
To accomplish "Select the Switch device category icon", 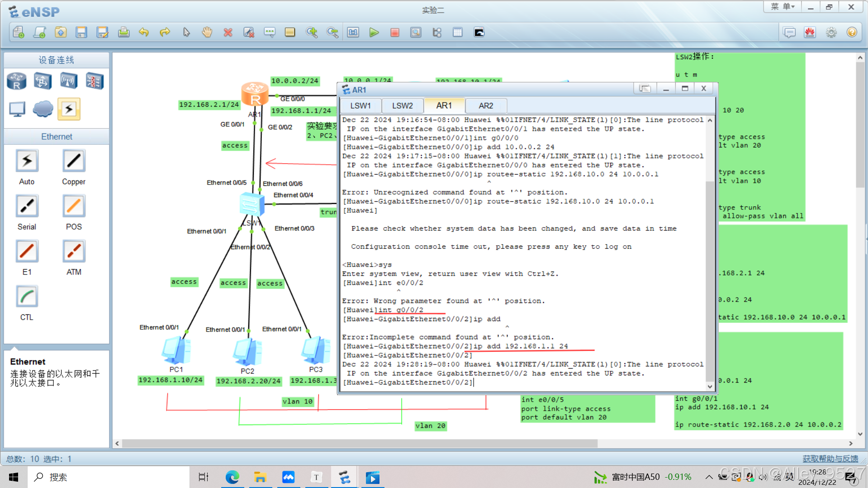I will point(43,81).
